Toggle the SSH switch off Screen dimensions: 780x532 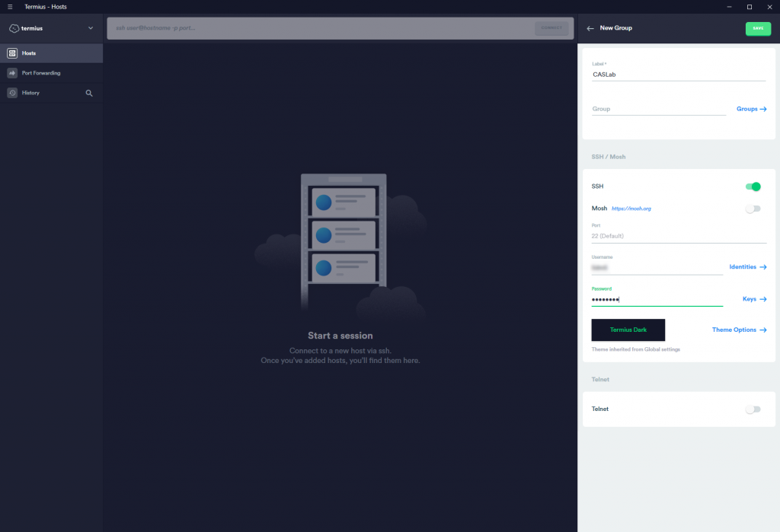(753, 187)
